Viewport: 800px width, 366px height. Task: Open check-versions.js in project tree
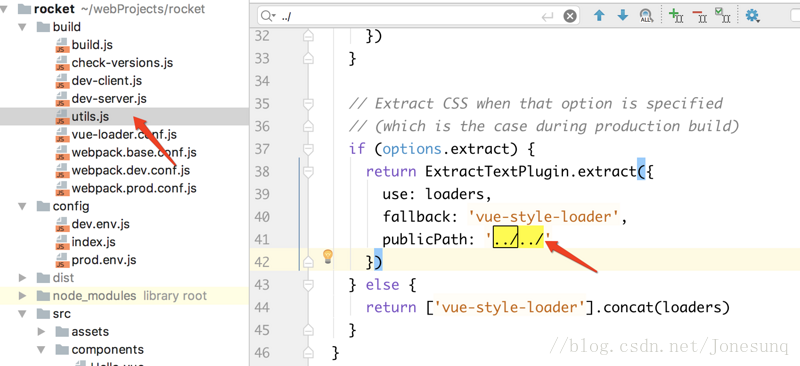pos(122,63)
